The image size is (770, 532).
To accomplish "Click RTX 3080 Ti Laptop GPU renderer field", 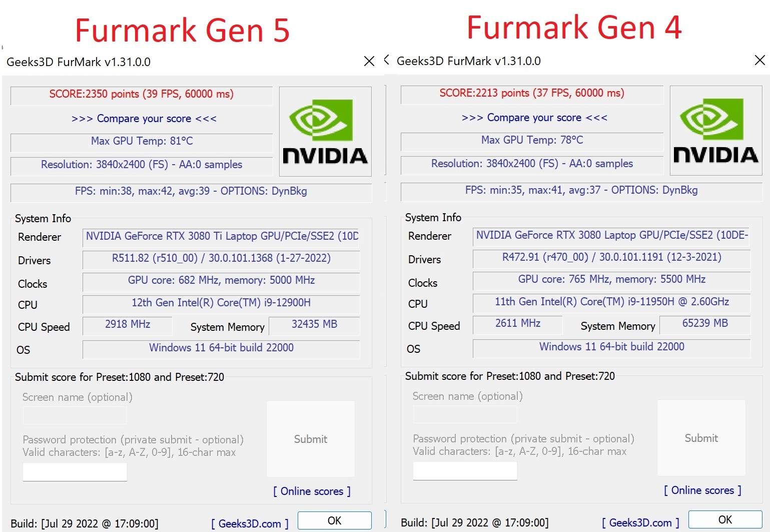I will click(221, 237).
